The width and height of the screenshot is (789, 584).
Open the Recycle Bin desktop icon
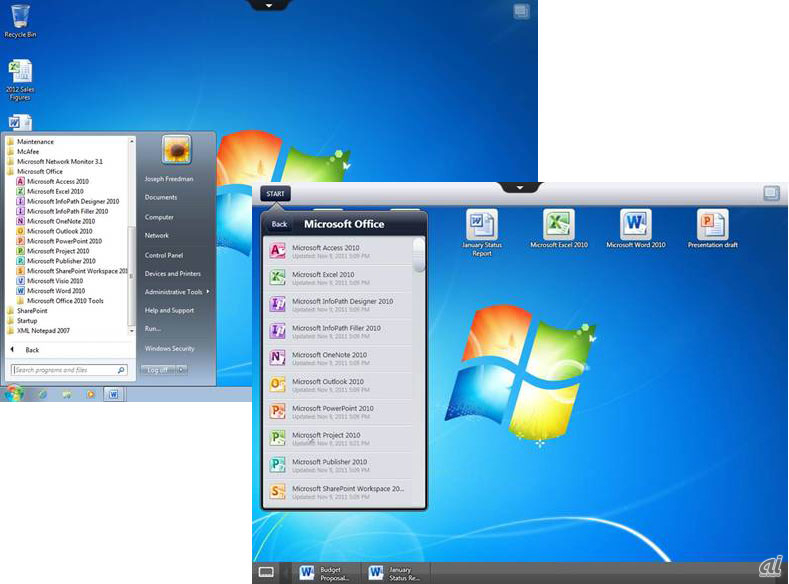[x=17, y=17]
